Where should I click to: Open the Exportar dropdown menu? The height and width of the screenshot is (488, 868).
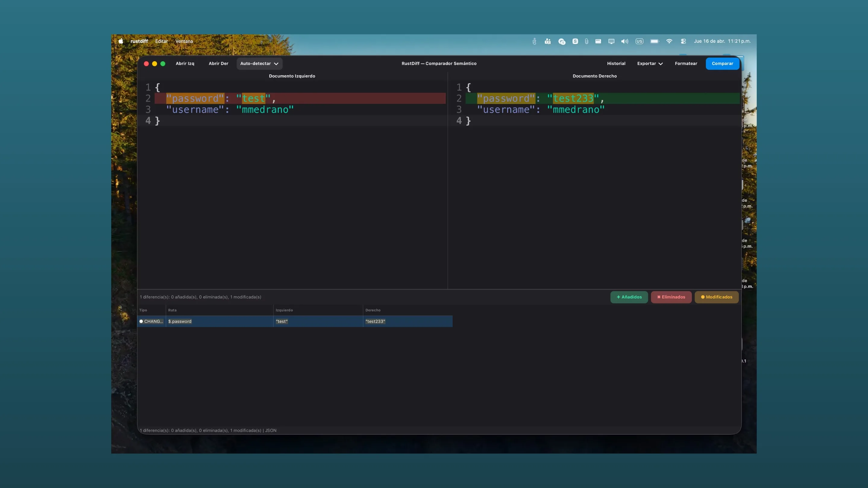[650, 64]
